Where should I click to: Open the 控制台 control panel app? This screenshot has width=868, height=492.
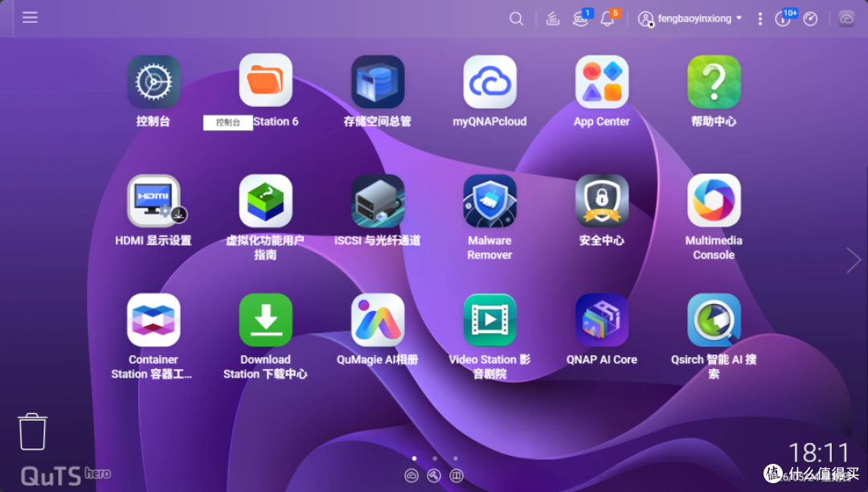point(154,82)
